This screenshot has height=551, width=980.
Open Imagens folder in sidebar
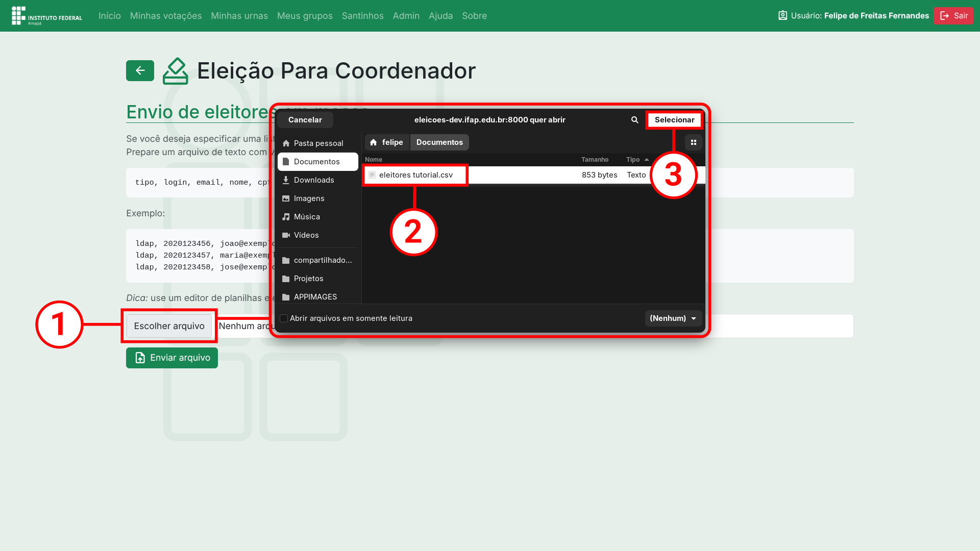pyautogui.click(x=309, y=198)
